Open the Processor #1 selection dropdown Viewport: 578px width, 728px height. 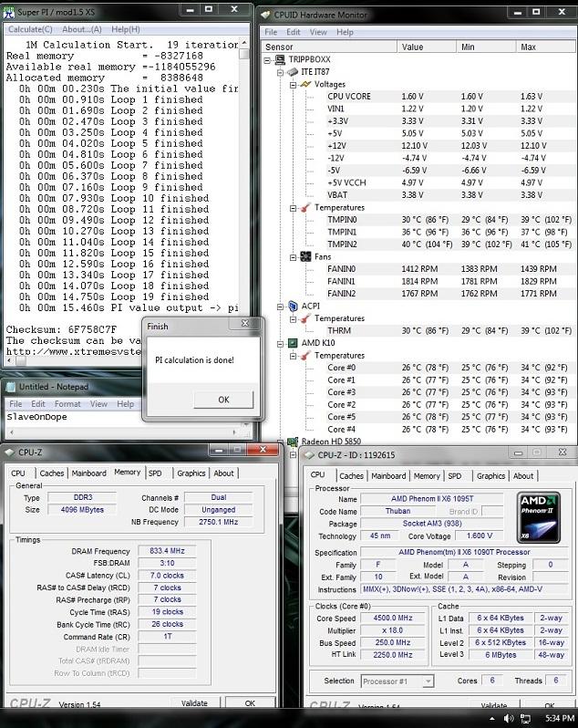(428, 681)
